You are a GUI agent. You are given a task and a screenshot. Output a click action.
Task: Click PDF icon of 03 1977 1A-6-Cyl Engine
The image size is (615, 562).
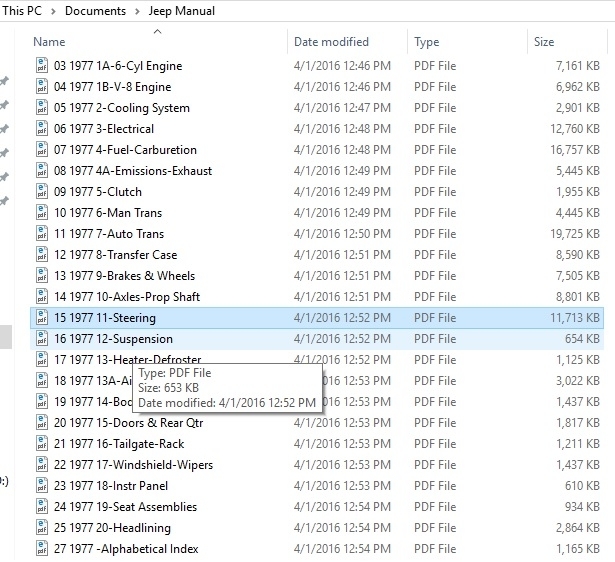coord(42,65)
